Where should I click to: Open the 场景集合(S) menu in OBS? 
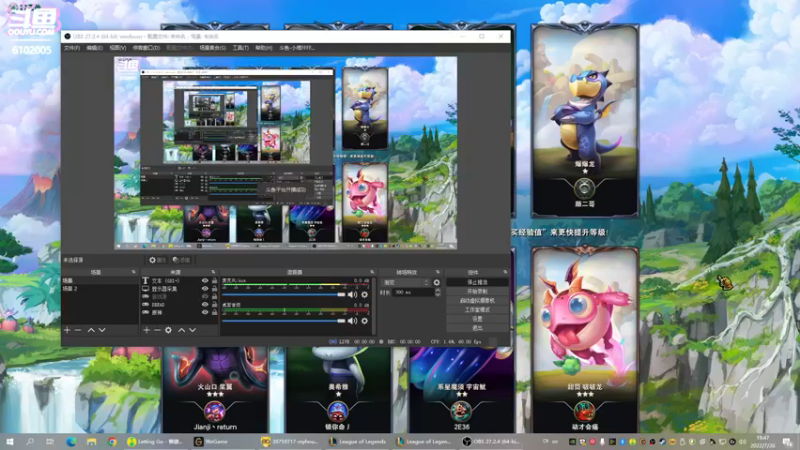tap(212, 48)
